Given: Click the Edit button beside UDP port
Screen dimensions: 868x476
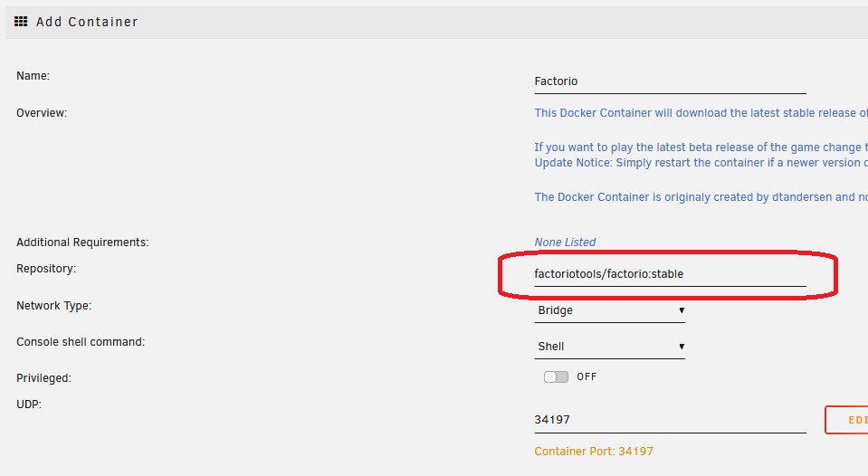Looking at the screenshot, I should [x=846, y=420].
